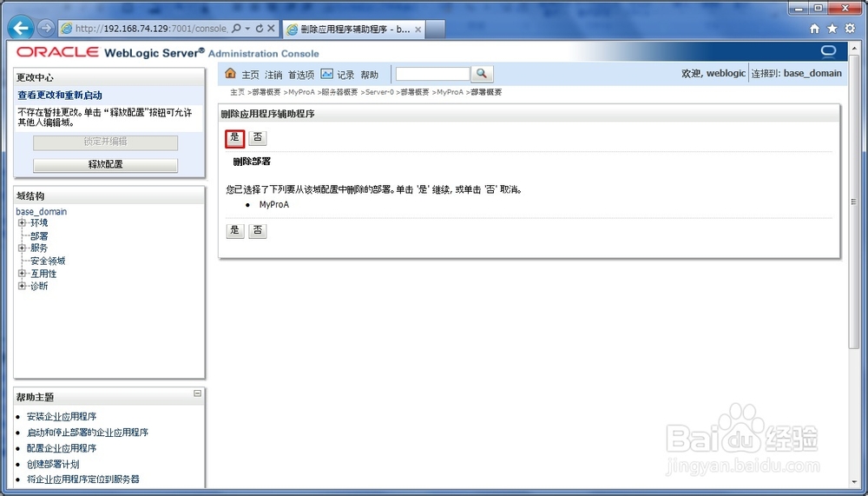Screen dimensions: 868x496
Task: Go to 主页 in console toolbar
Action: click(250, 75)
